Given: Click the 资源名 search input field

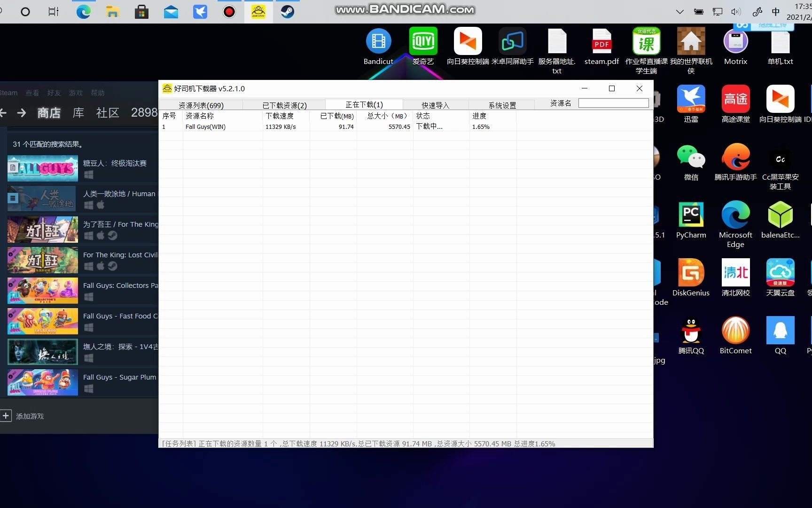Looking at the screenshot, I should point(613,103).
